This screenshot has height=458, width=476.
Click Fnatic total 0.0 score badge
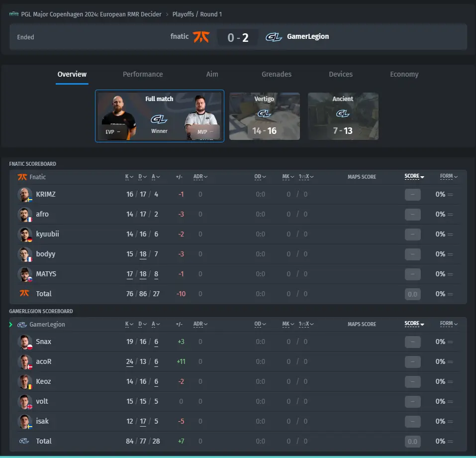pyautogui.click(x=412, y=294)
